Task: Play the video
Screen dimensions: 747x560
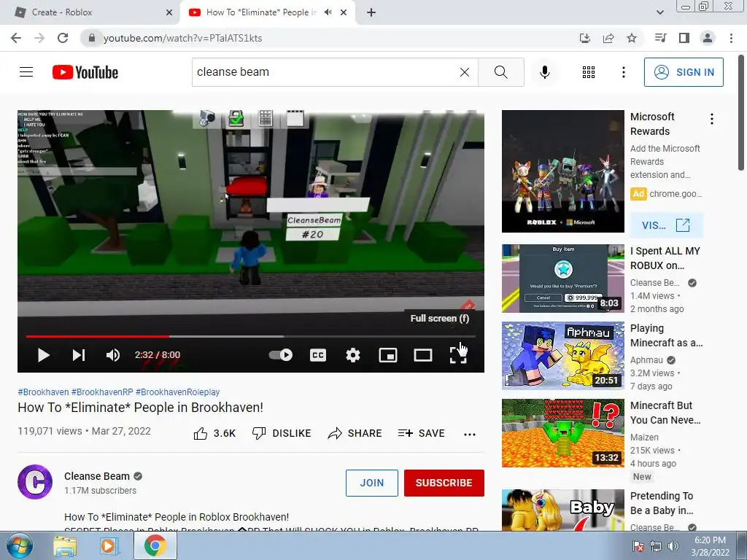Action: [43, 355]
